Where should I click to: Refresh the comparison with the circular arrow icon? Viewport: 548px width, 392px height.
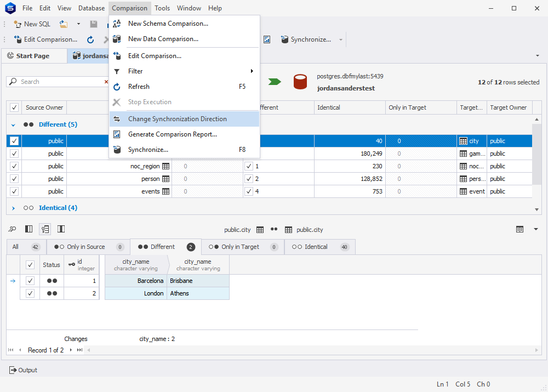pyautogui.click(x=90, y=39)
